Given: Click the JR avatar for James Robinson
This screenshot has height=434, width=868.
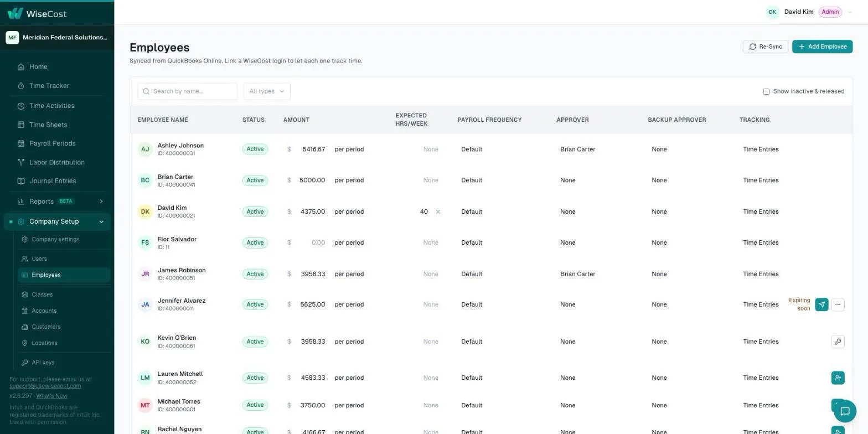Looking at the screenshot, I should coord(145,274).
